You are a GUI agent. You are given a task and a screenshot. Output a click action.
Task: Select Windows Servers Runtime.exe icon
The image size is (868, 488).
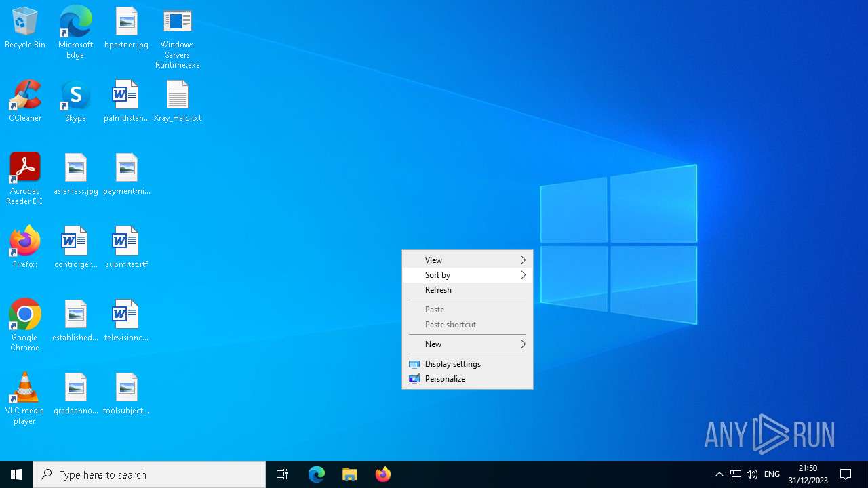(177, 38)
